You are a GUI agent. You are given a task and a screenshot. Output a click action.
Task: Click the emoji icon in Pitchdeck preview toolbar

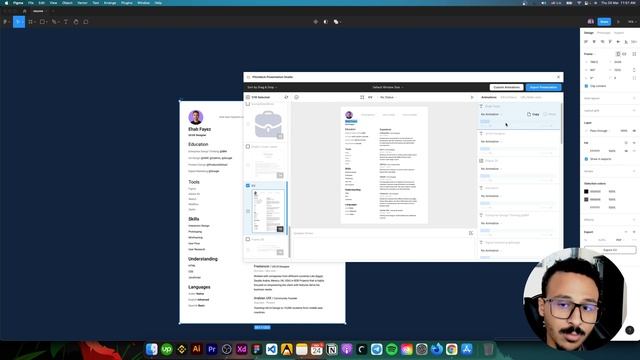click(297, 97)
